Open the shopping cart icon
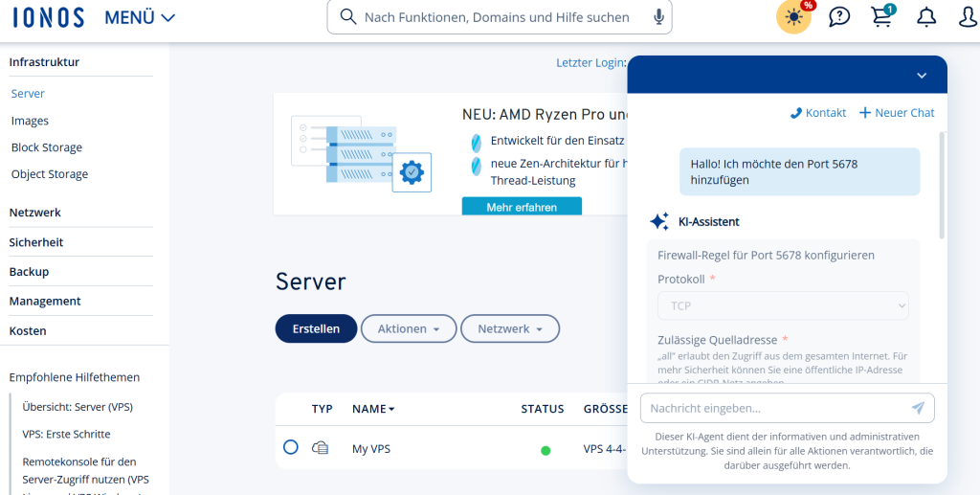Viewport: 980px width, 495px height. pyautogui.click(x=881, y=16)
